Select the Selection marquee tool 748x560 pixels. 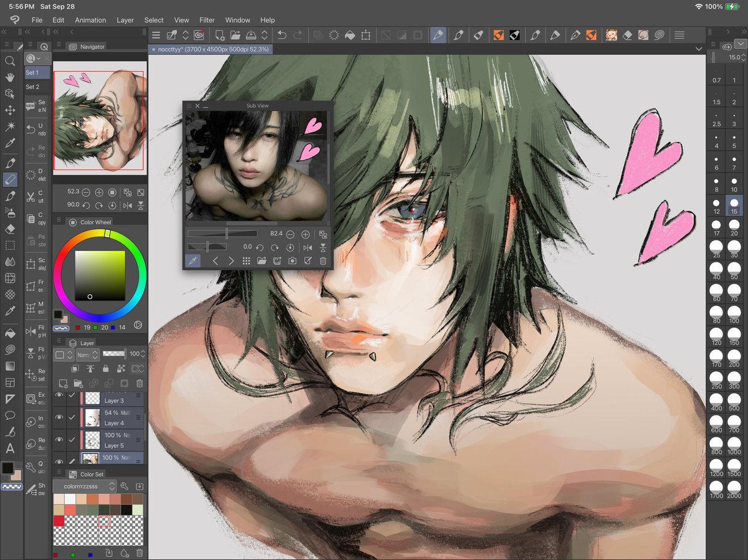pyautogui.click(x=10, y=245)
